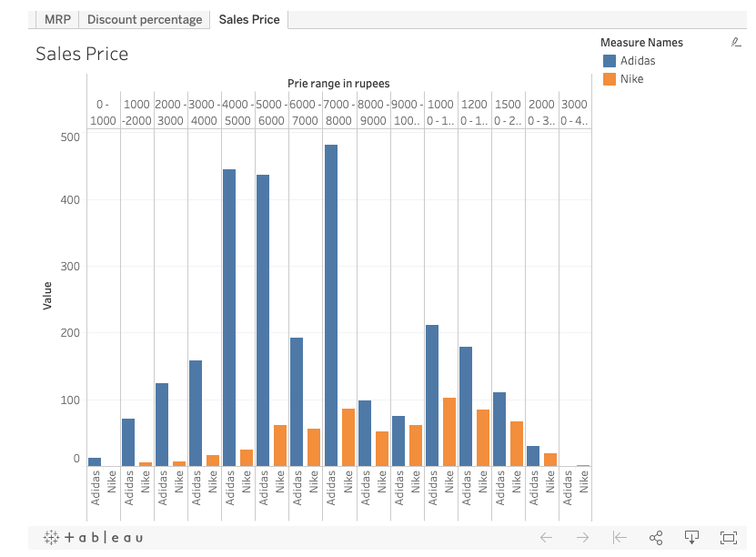
Task: Click the Adidas bar in 1000 -2000 range
Action: point(127,442)
